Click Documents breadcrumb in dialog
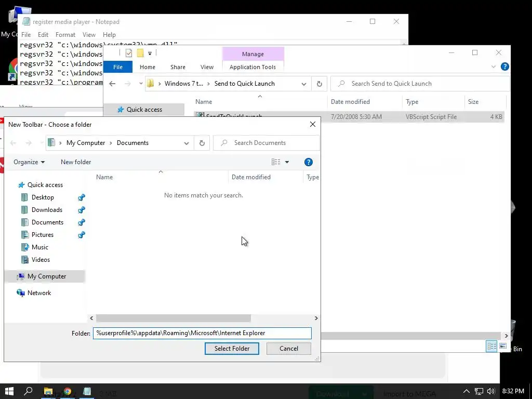This screenshot has height=399, width=532. (132, 143)
